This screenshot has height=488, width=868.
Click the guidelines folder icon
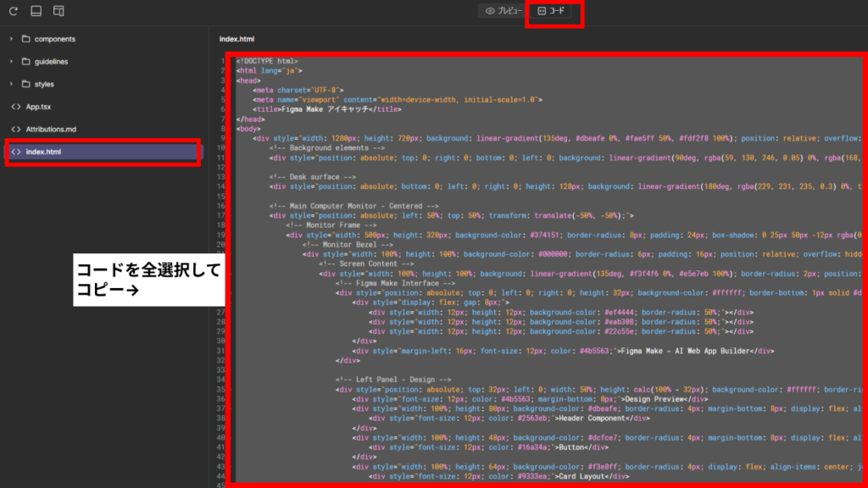coord(26,61)
